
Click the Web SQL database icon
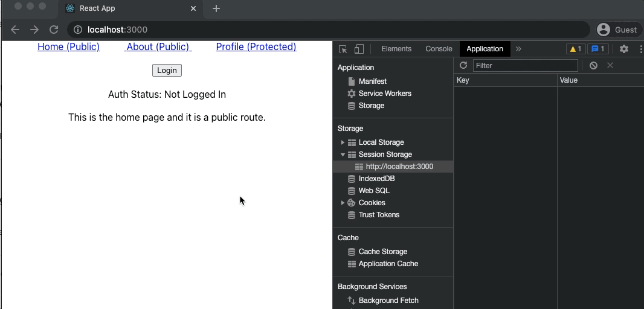(x=352, y=191)
